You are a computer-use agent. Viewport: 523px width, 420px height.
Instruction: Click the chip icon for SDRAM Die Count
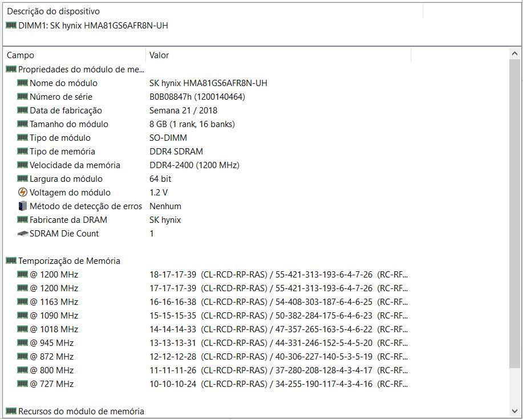click(x=22, y=234)
